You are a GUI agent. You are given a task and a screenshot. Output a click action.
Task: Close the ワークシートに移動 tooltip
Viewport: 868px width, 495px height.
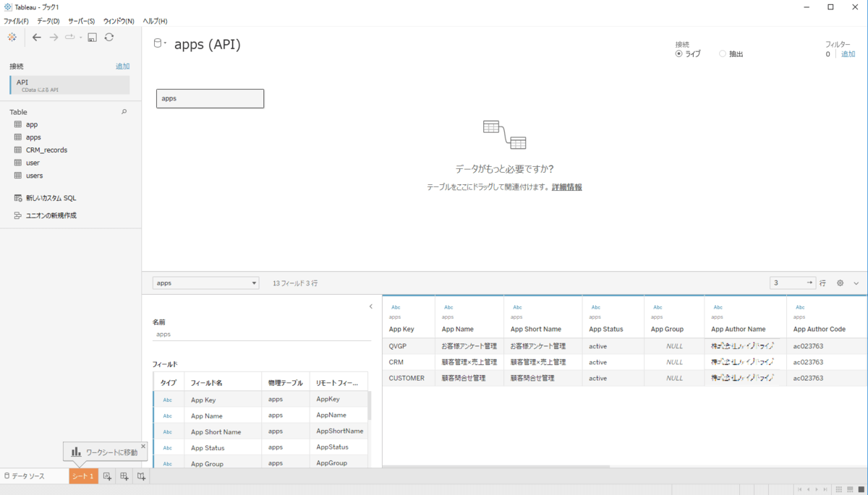click(143, 446)
